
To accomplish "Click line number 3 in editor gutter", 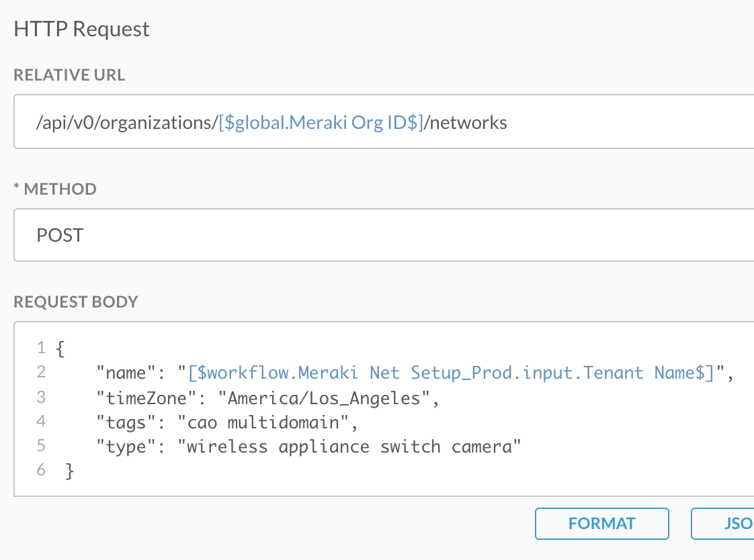I will [41, 398].
